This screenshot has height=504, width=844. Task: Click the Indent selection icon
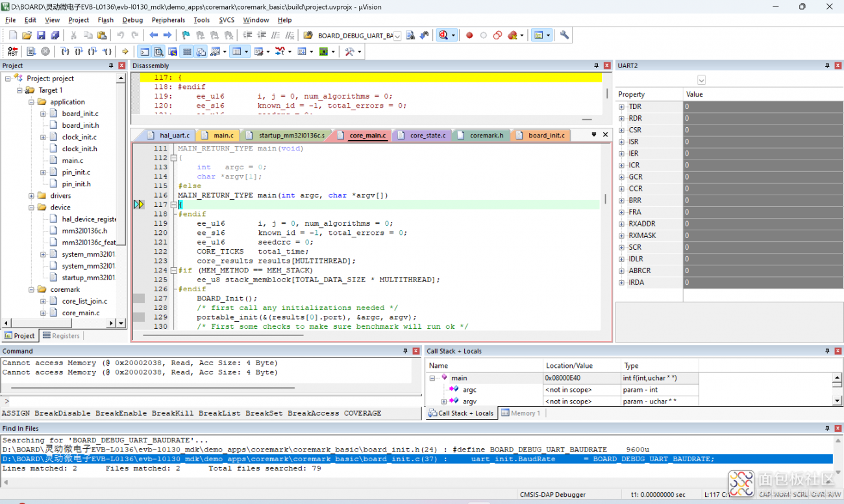click(x=248, y=35)
